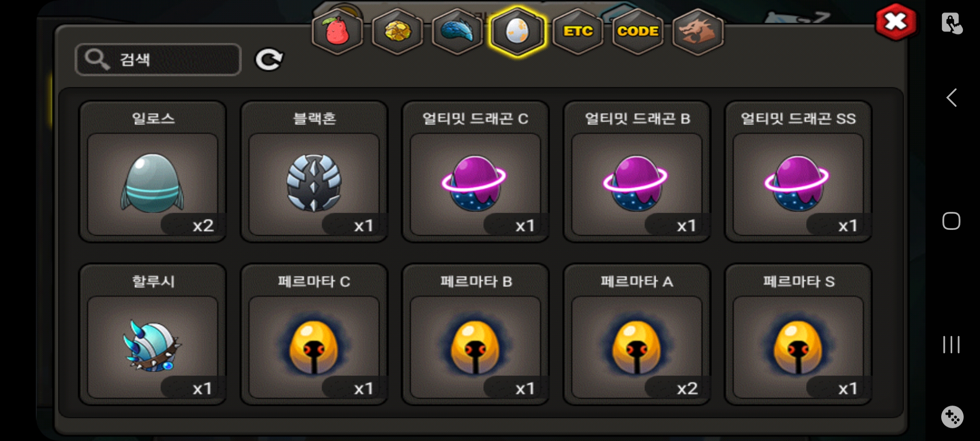
Task: Click the refresh arrow icon
Action: click(269, 60)
